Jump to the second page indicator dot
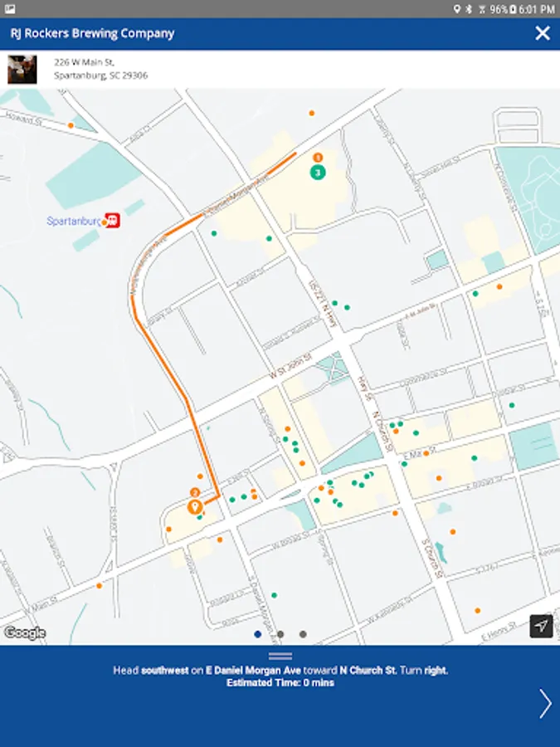This screenshot has width=560, height=747. click(280, 634)
